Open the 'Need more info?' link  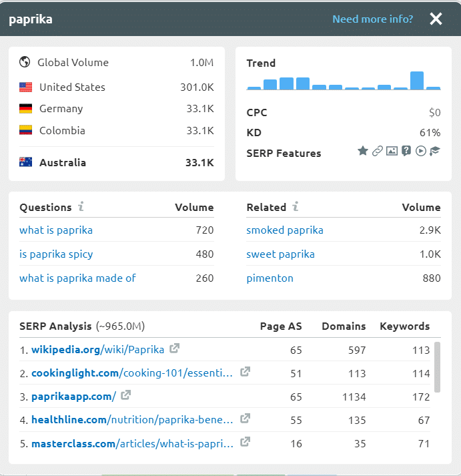click(x=372, y=19)
